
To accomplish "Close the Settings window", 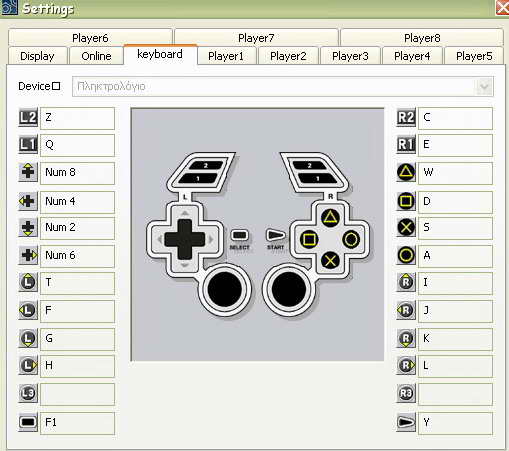I will (x=502, y=7).
